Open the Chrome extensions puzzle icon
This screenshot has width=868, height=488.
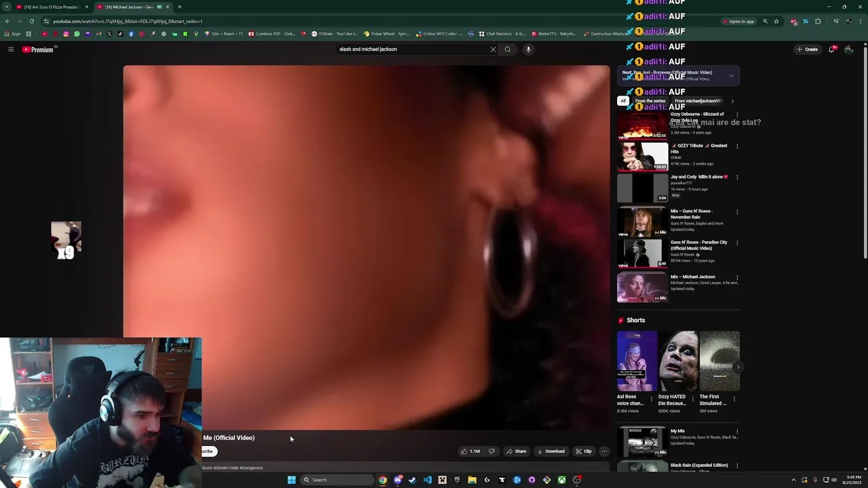(x=818, y=21)
